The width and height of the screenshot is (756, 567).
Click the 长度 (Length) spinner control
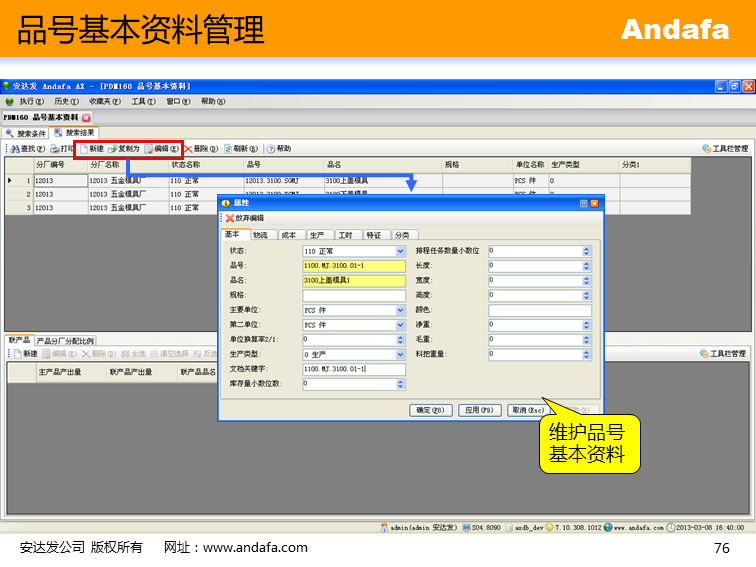tap(587, 266)
